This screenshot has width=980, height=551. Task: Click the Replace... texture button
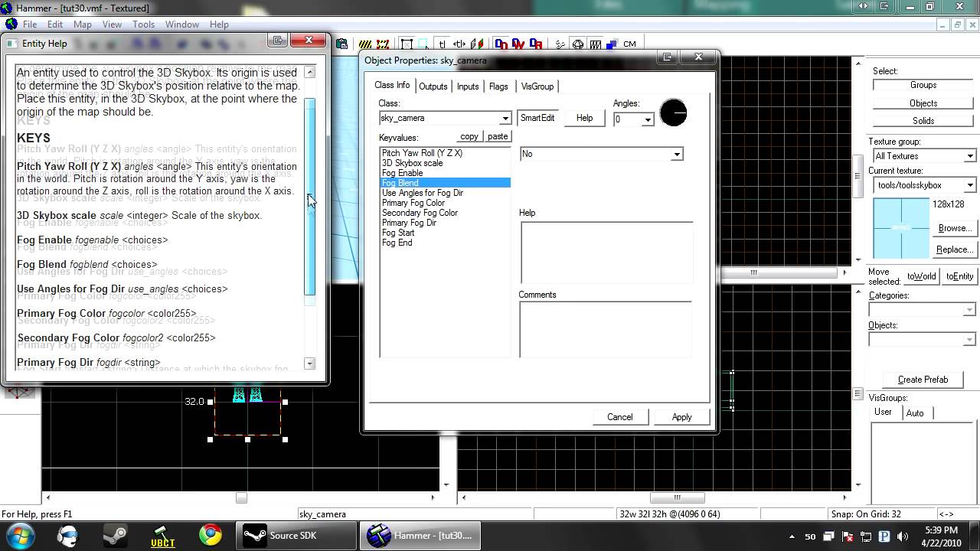click(954, 249)
